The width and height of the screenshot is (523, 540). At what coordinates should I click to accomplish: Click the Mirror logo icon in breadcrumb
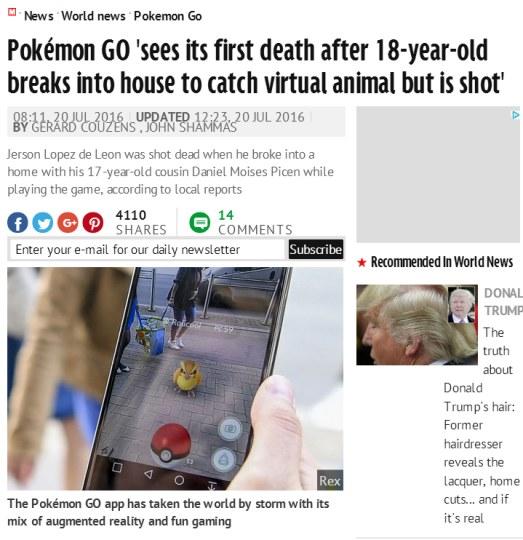tap(12, 12)
